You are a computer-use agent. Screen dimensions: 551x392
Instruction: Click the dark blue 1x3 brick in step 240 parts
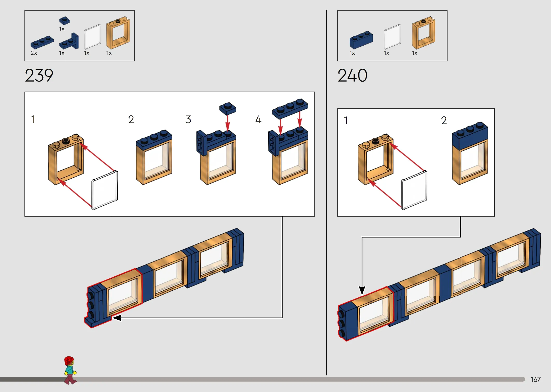click(361, 40)
